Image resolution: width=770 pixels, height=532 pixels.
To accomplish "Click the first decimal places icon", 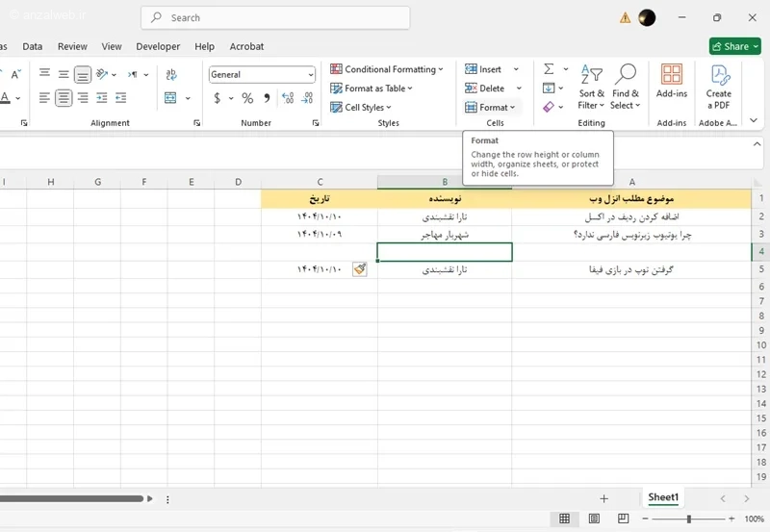I will pos(288,98).
